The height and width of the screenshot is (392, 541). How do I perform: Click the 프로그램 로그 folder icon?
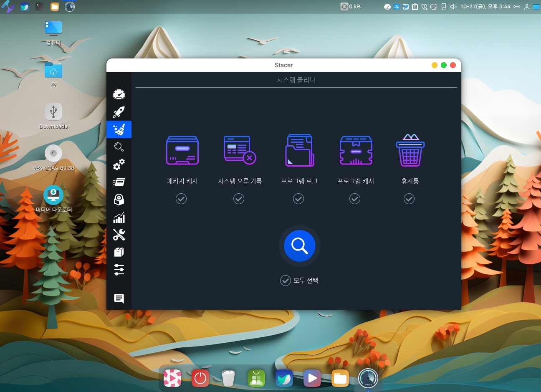click(x=299, y=150)
